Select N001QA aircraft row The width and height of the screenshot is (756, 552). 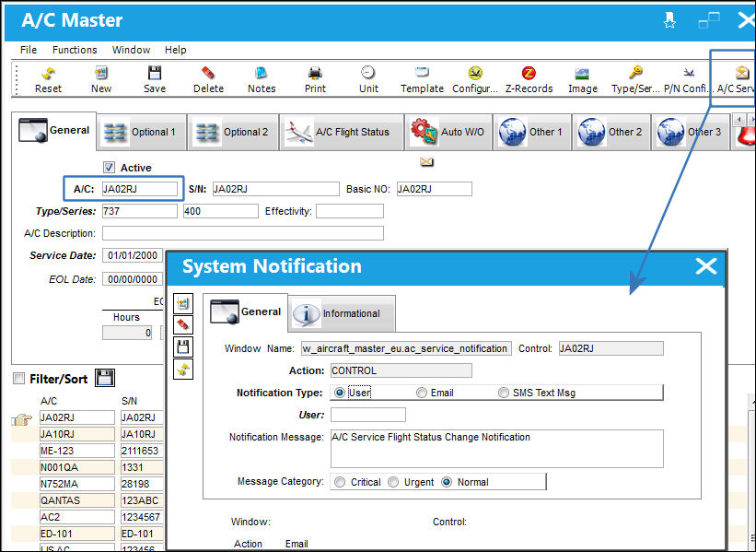77,467
